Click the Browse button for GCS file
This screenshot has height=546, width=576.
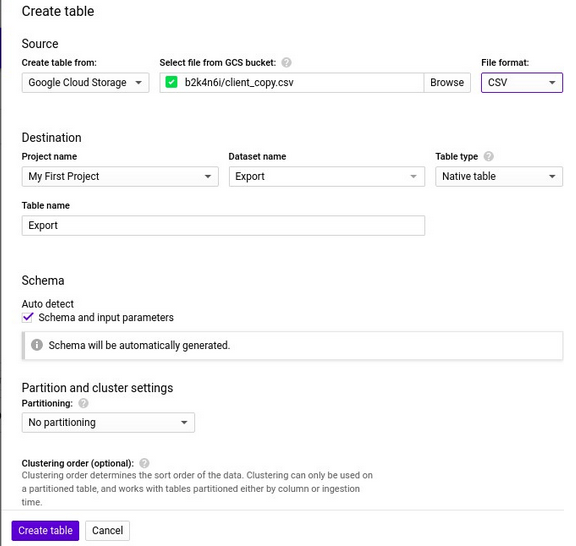click(x=447, y=82)
